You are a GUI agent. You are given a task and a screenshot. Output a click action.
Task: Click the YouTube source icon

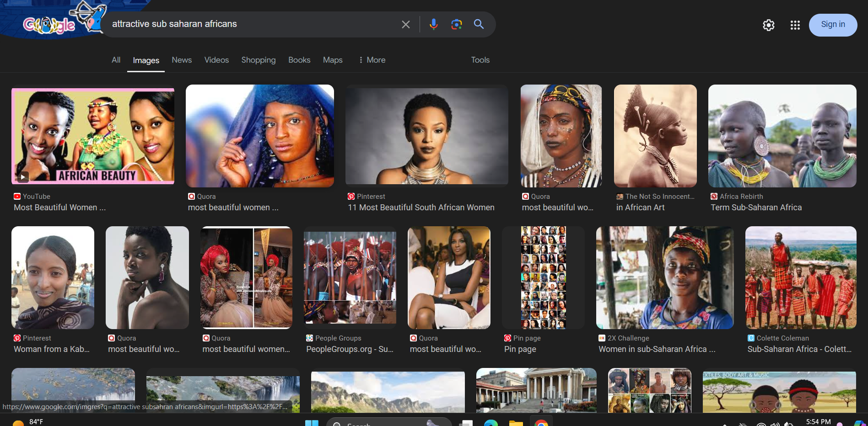click(17, 197)
